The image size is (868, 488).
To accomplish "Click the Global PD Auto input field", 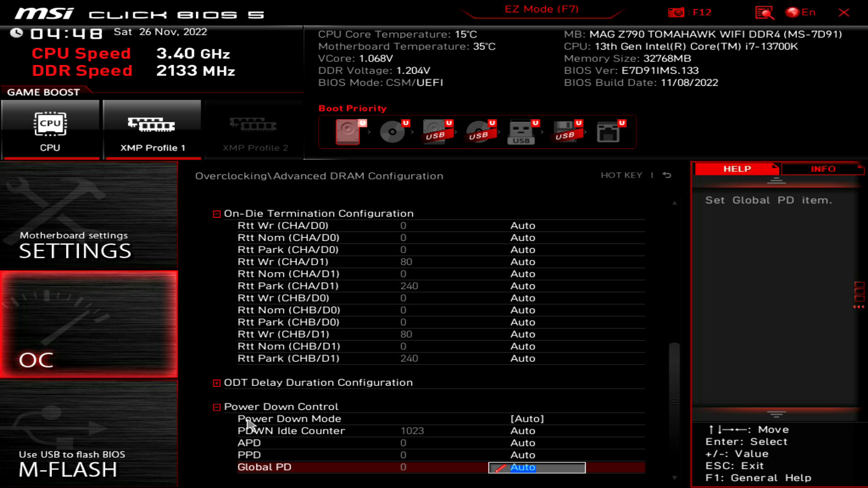I will pyautogui.click(x=537, y=468).
